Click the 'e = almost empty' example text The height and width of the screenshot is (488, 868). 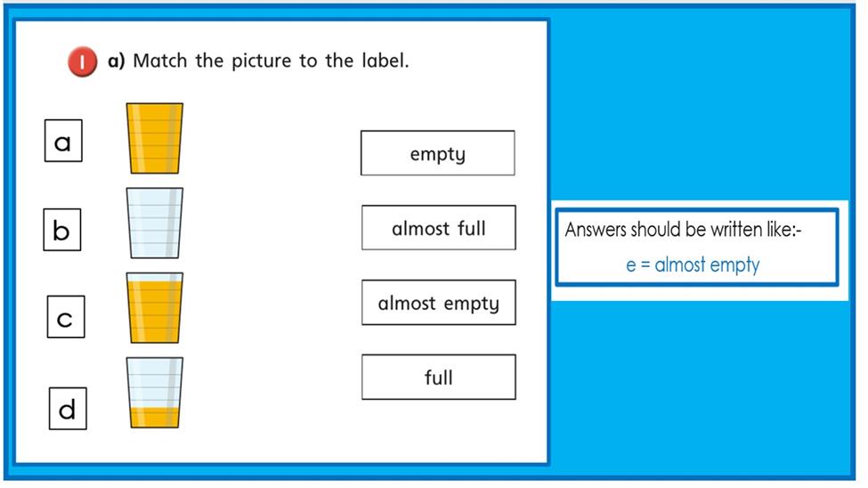(x=693, y=264)
